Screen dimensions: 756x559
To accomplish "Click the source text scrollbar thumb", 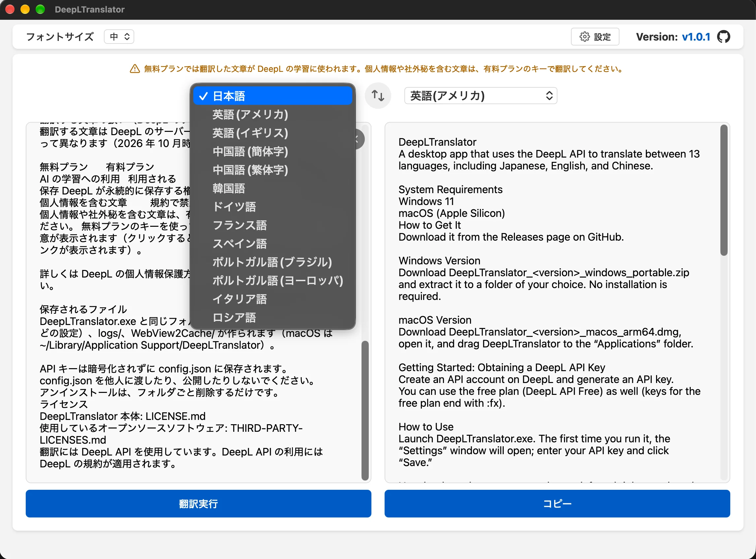I will (x=365, y=410).
